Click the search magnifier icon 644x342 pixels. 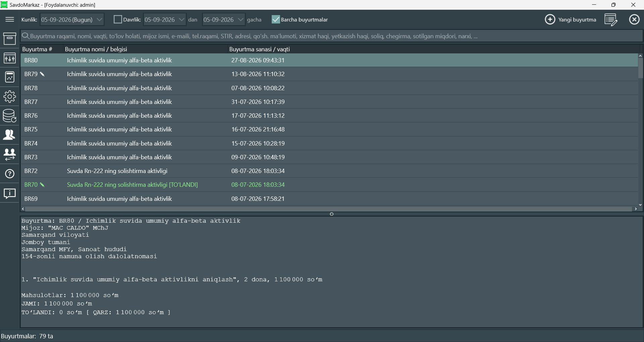tap(25, 36)
